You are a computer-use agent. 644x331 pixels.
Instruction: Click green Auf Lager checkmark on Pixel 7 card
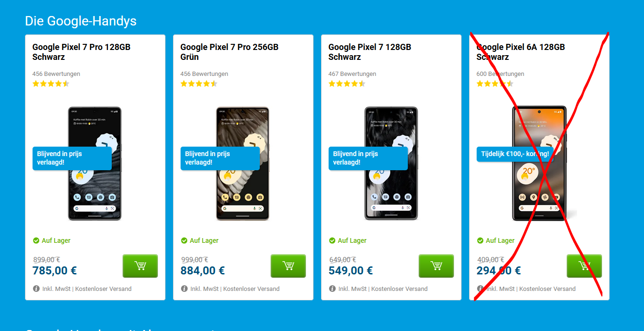332,240
